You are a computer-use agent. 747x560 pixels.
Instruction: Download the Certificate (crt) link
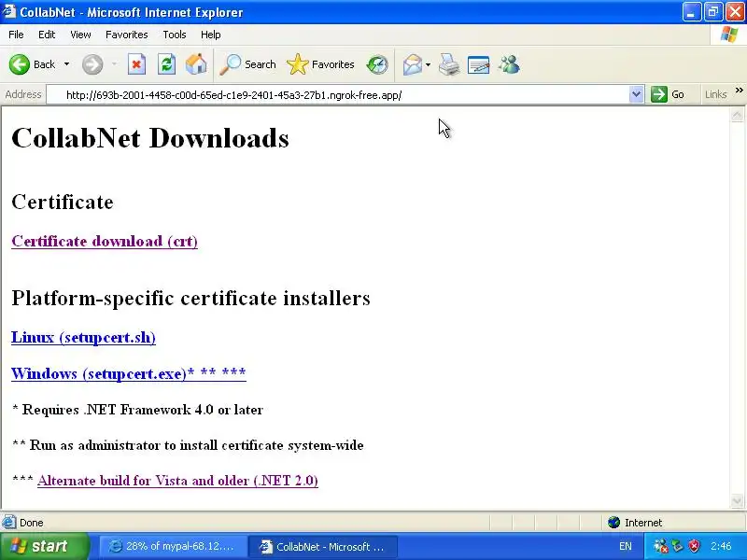pos(105,241)
